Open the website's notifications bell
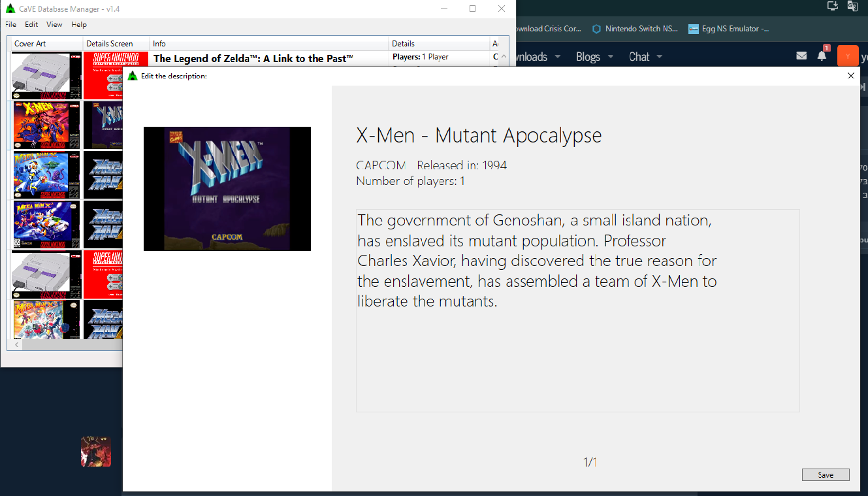Image resolution: width=868 pixels, height=496 pixels. [x=822, y=56]
